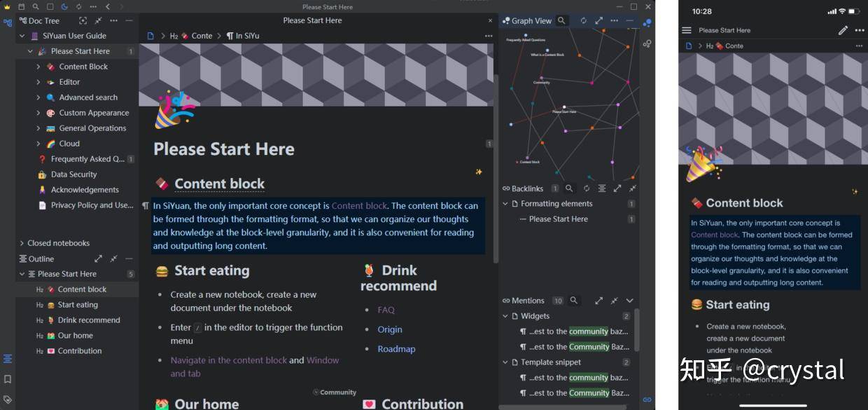This screenshot has height=410, width=868.
Task: Open the top toolbar more menu
Action: click(x=92, y=6)
